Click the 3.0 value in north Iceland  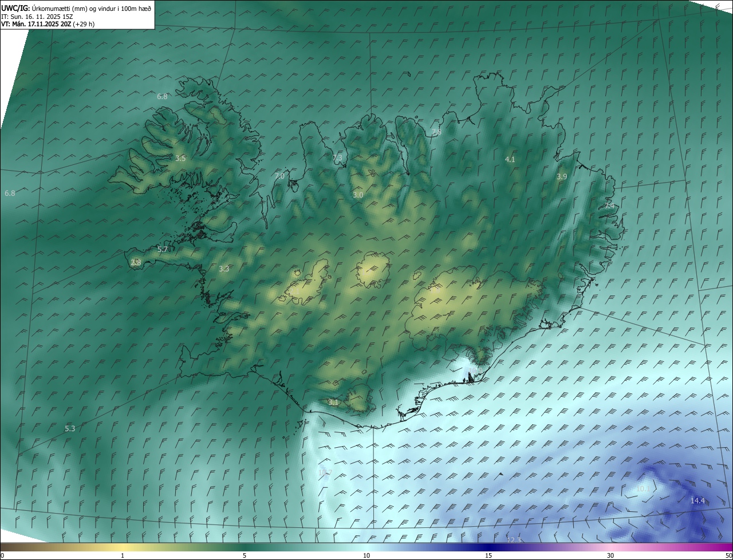click(358, 195)
